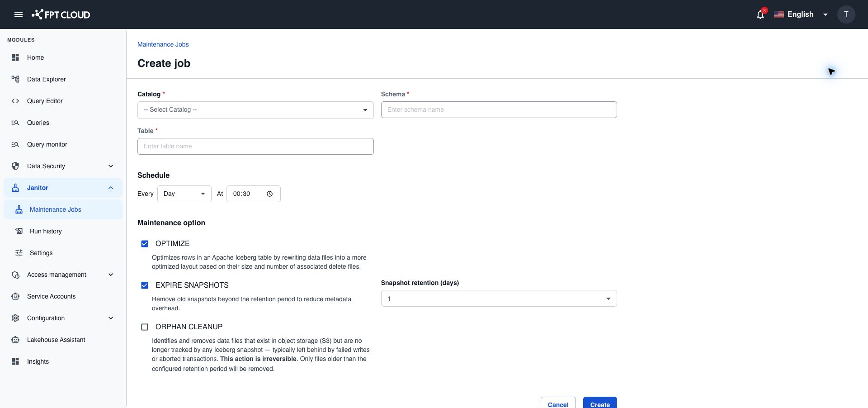Image resolution: width=868 pixels, height=408 pixels.
Task: Uncheck the EXPIRE SNAPSHOTS checkbox
Action: 145,285
